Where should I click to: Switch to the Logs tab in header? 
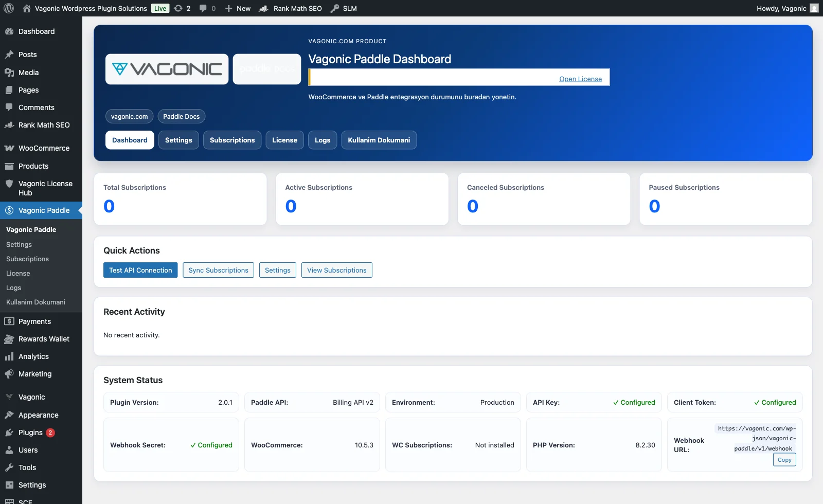pos(323,140)
